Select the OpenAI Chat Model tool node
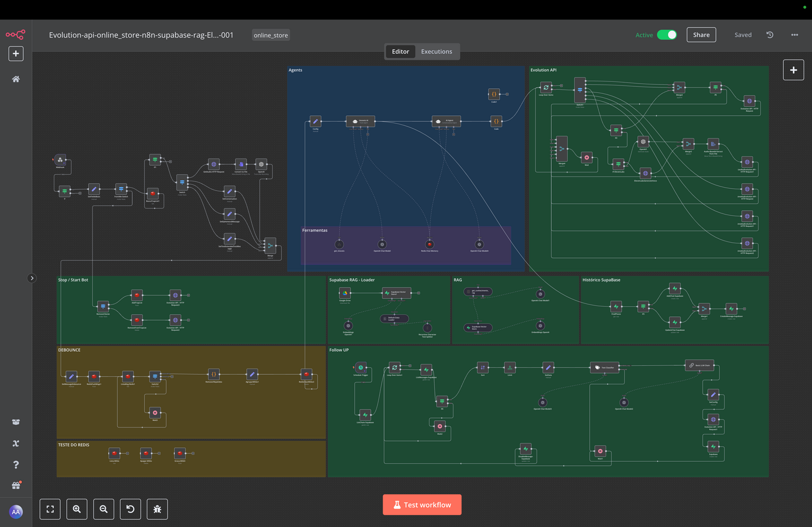The height and width of the screenshot is (527, 812). [382, 244]
